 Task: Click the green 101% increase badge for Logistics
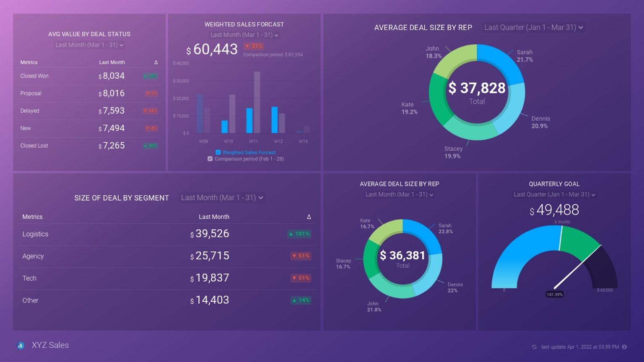click(x=299, y=234)
